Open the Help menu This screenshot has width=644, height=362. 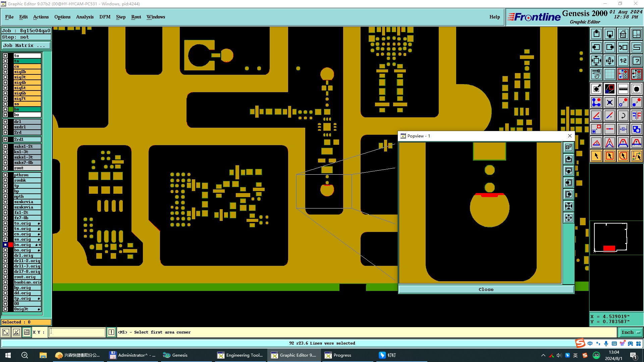pyautogui.click(x=495, y=17)
